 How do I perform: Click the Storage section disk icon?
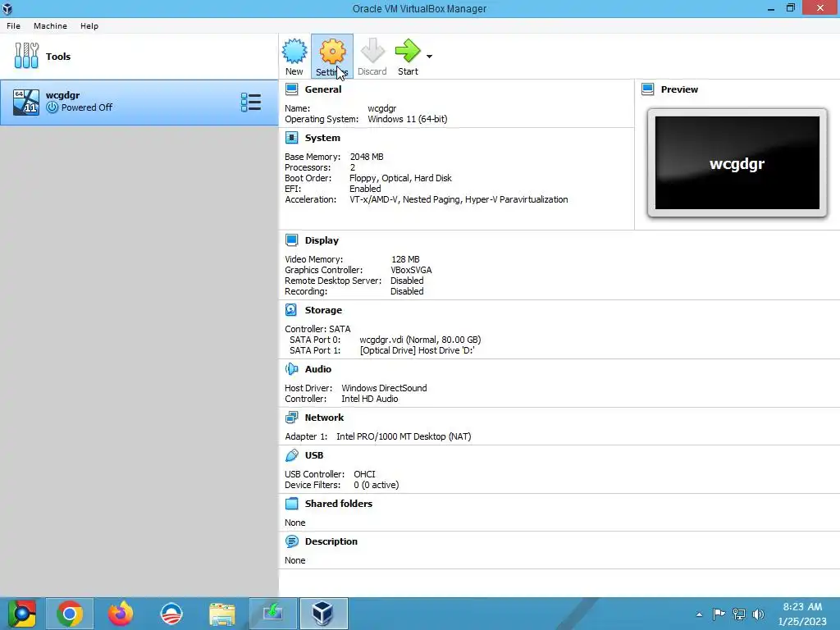tap(291, 309)
